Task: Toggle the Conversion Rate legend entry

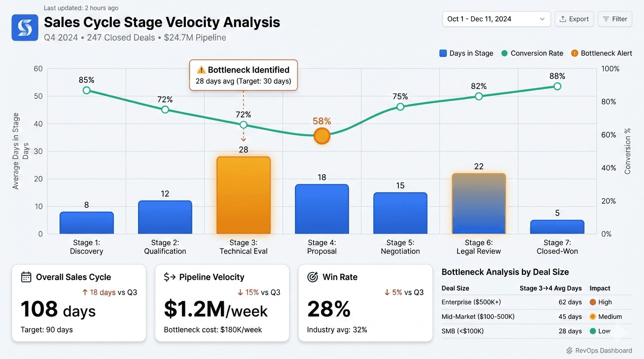Action: 532,53
